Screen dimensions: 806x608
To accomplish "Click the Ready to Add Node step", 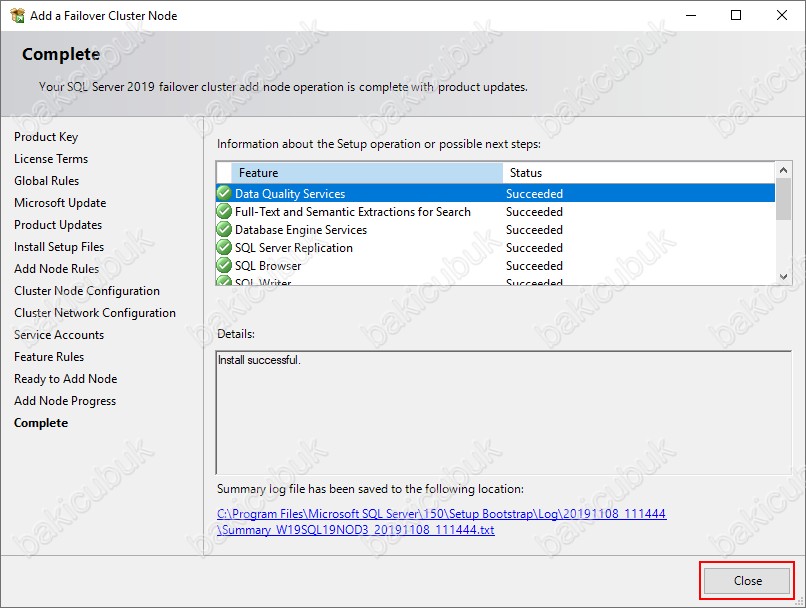I will 66,379.
